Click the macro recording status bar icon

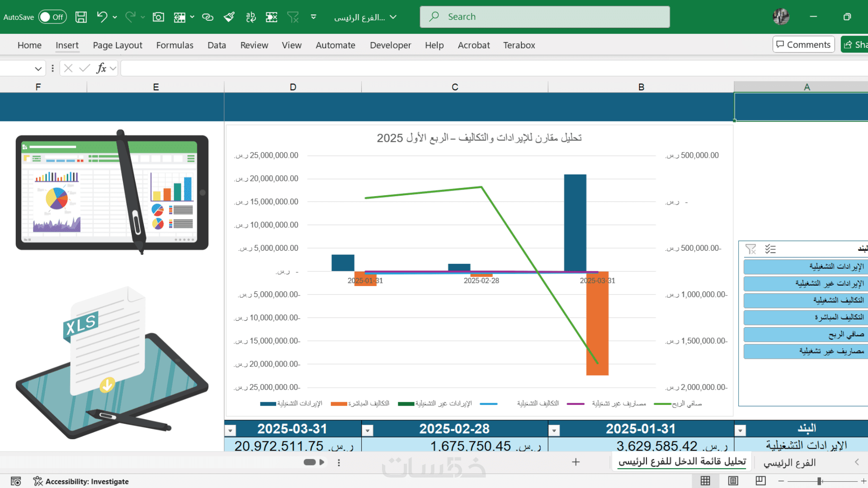pos(16,481)
